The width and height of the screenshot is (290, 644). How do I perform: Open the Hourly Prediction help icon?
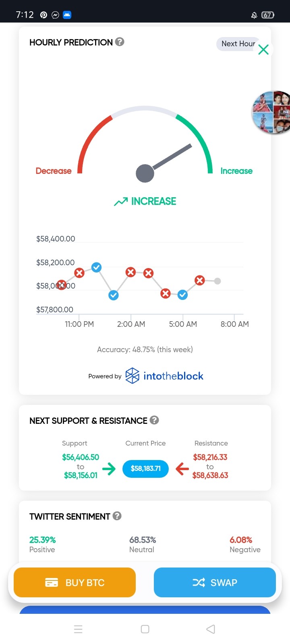pyautogui.click(x=120, y=42)
